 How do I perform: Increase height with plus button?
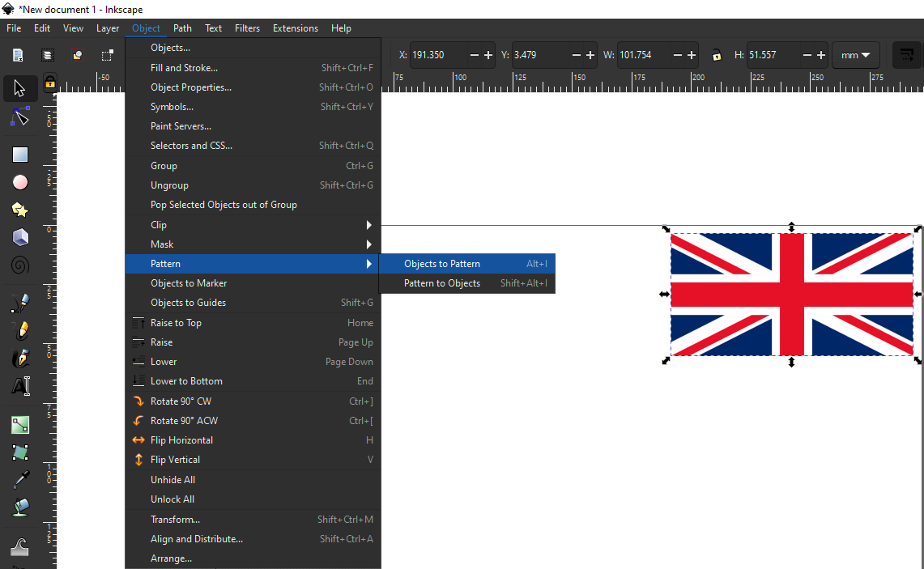point(821,55)
